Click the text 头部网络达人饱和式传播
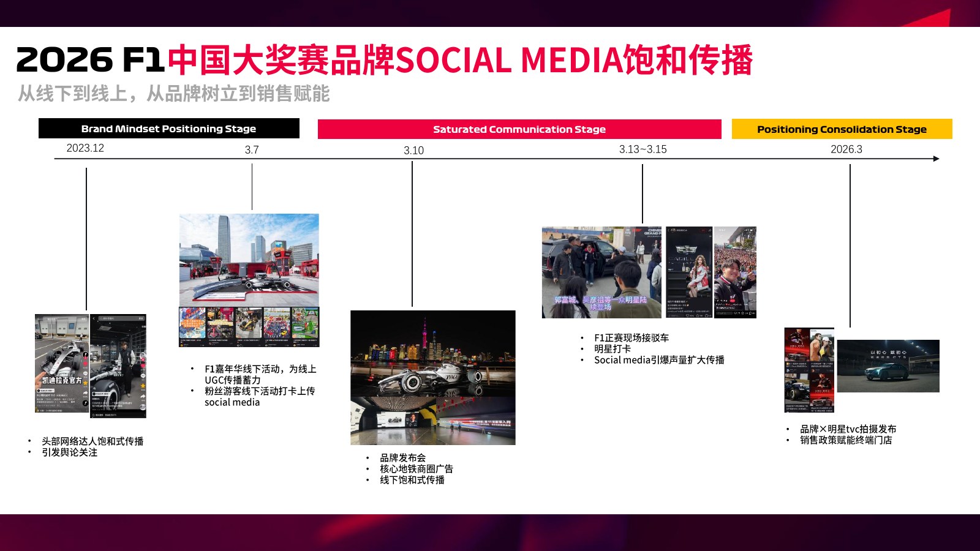 click(x=92, y=441)
